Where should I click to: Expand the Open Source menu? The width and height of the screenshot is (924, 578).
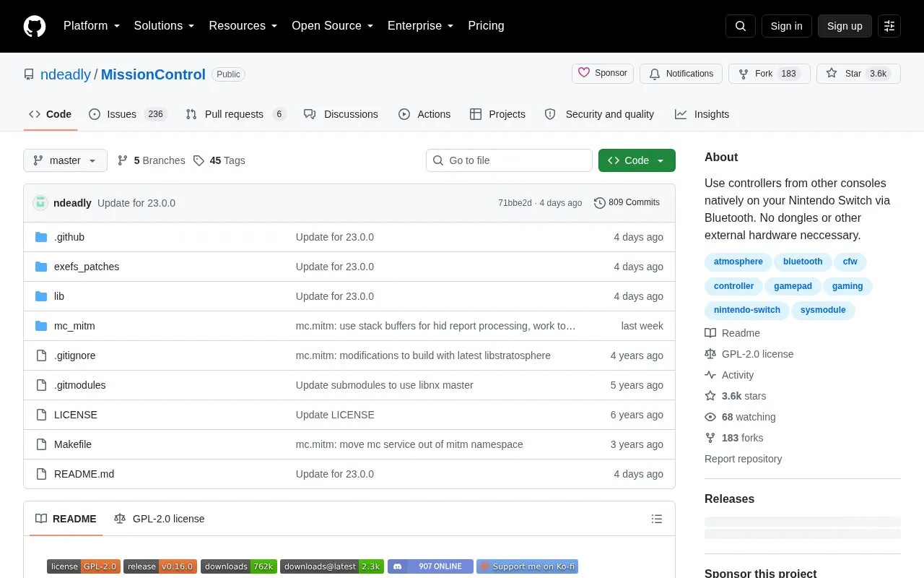coord(333,26)
